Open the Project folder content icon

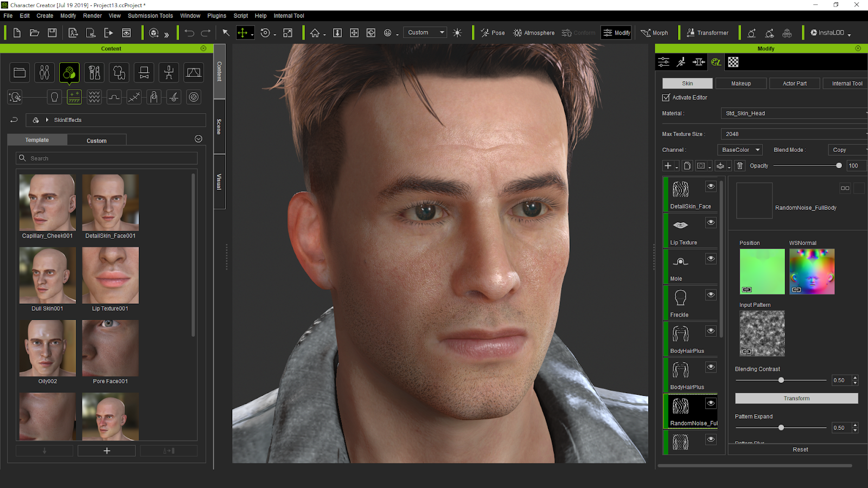tap(20, 73)
